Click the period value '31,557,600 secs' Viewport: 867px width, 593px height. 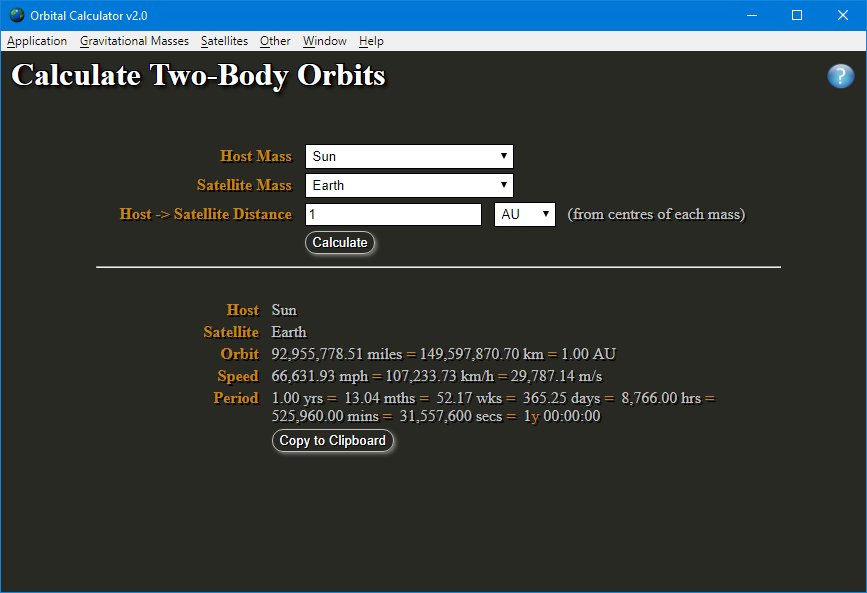(451, 416)
